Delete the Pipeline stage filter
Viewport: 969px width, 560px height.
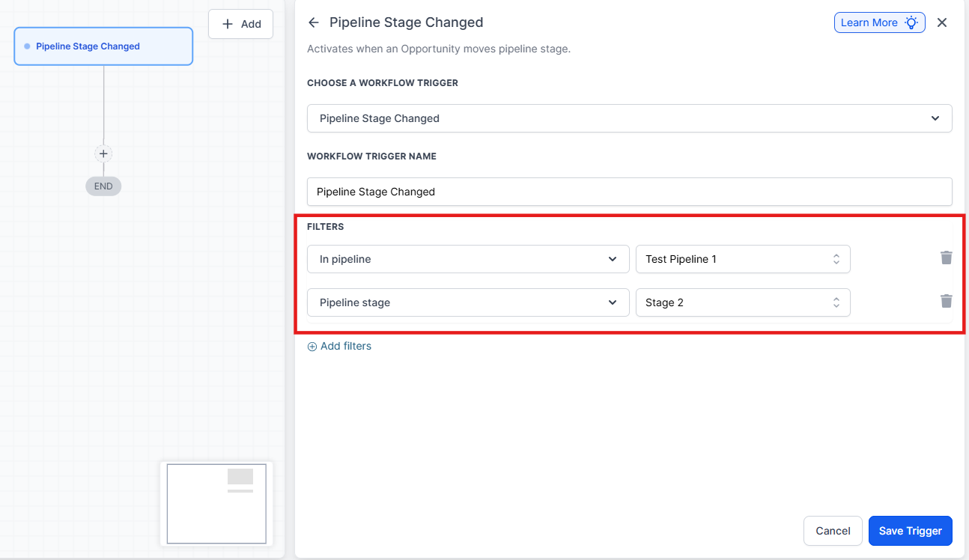947,302
